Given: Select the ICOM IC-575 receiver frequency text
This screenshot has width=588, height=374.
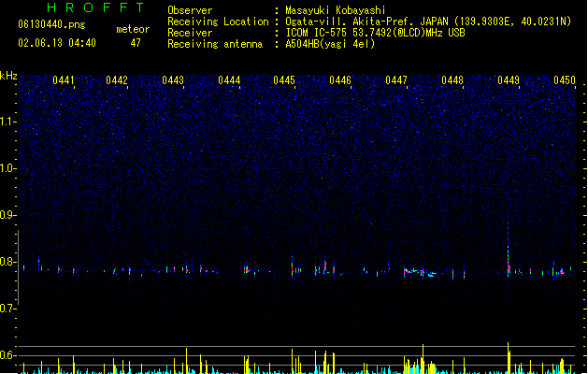Looking at the screenshot, I should 375,33.
